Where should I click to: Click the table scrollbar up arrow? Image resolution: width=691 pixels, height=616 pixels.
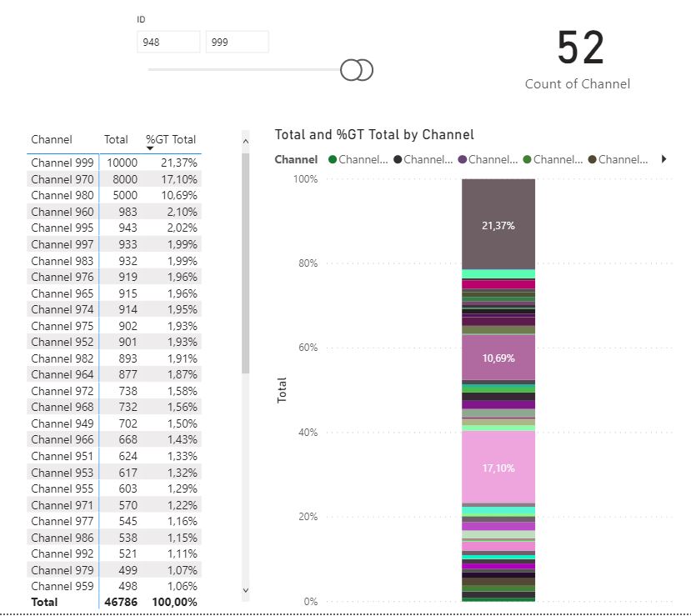pyautogui.click(x=246, y=142)
